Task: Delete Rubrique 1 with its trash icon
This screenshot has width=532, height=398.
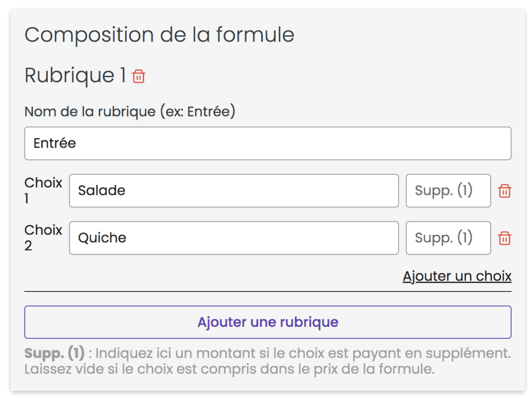Action: click(138, 76)
